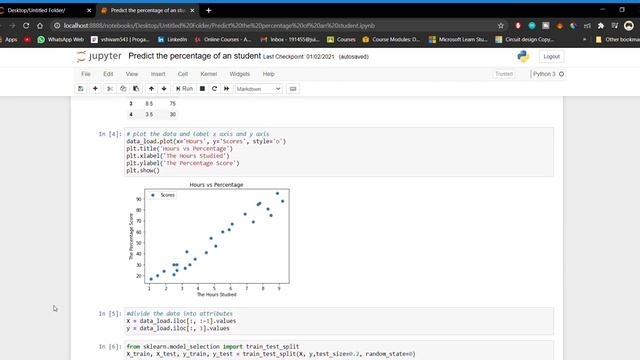
Task: Open the Circuit design Copy bookmark
Action: 524,40
